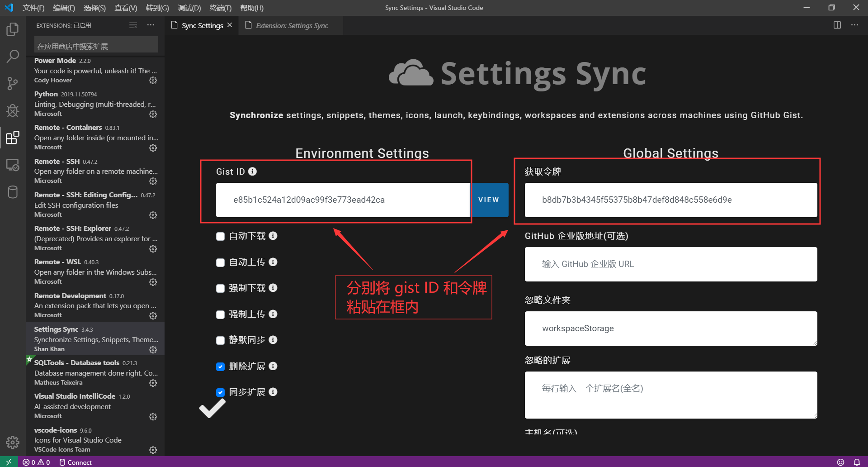Open the Search view in activity bar
Image resolution: width=868 pixels, height=467 pixels.
[13, 57]
